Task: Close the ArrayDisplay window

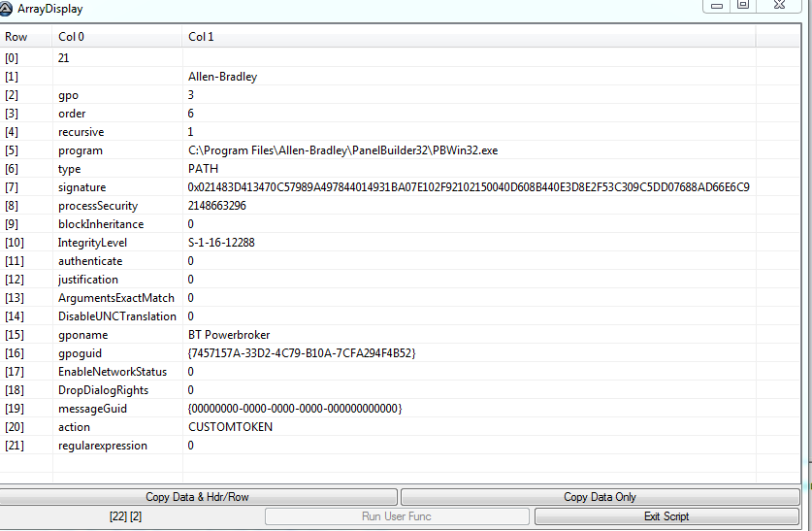Action: click(779, 6)
